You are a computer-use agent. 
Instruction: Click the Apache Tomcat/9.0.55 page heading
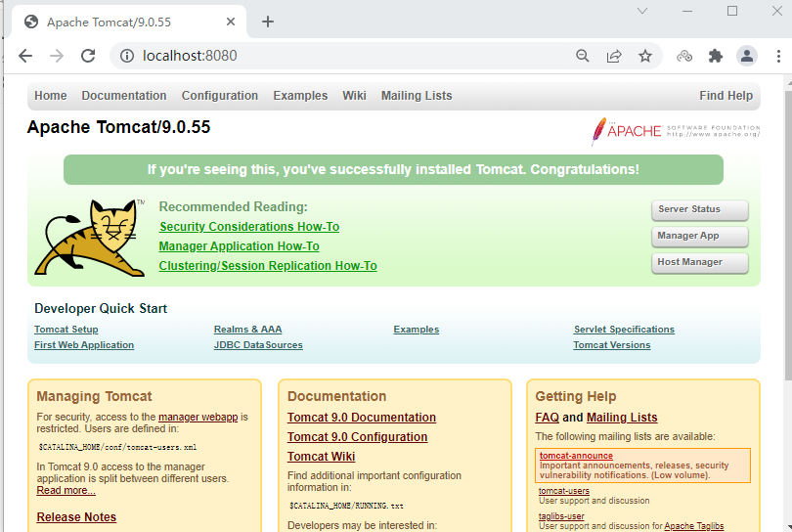(118, 127)
